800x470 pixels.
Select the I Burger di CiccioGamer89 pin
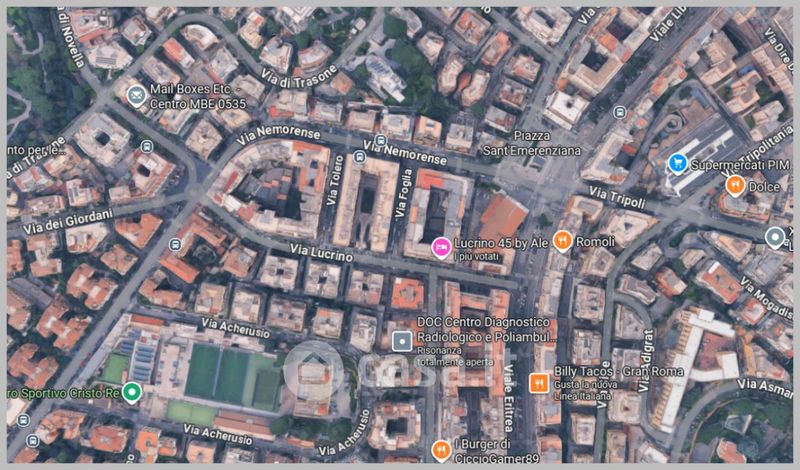441,451
